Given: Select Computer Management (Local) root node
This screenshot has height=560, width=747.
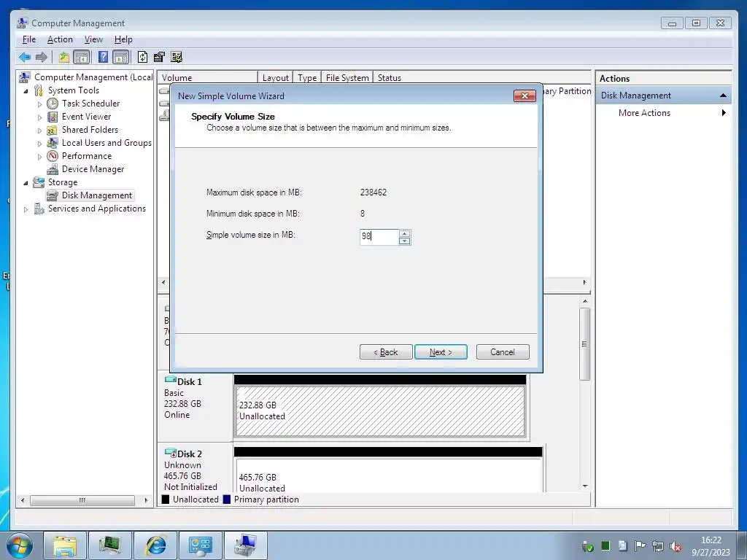Looking at the screenshot, I should [93, 77].
